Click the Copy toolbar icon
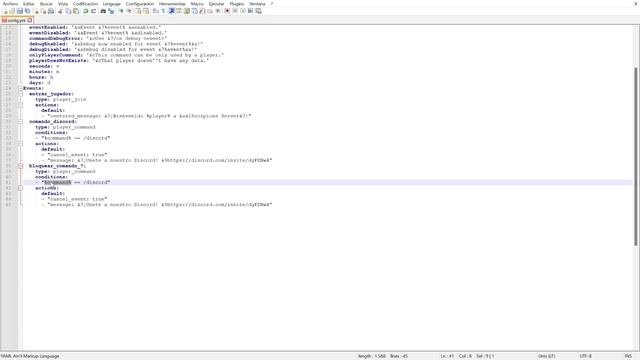Image resolution: width=640 pixels, height=360 pixels. (68, 11)
